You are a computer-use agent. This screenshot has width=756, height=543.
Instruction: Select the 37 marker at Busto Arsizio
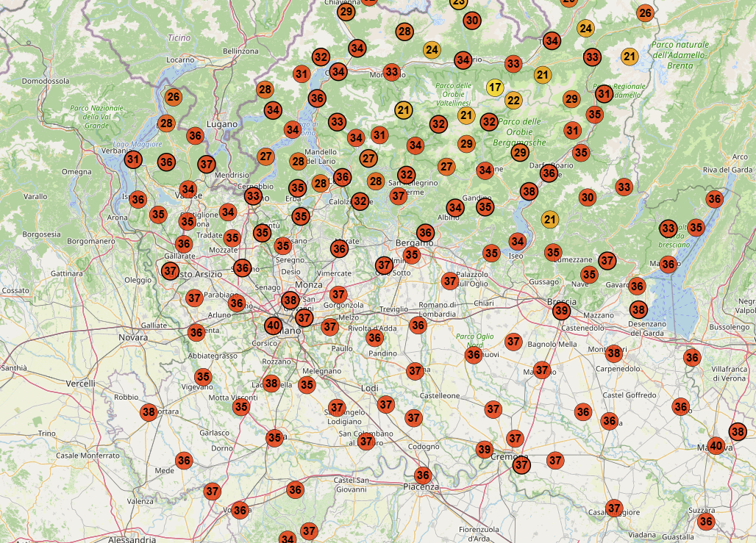click(x=170, y=271)
